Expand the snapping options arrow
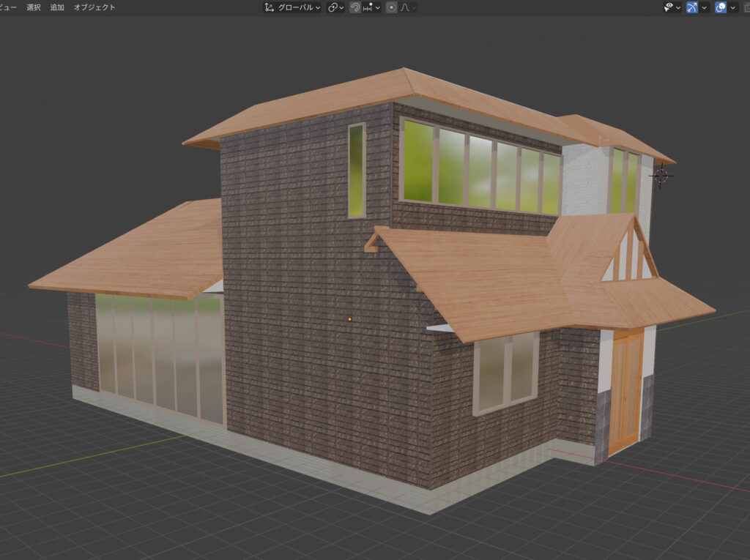Viewport: 750px width, 560px height. point(378,7)
